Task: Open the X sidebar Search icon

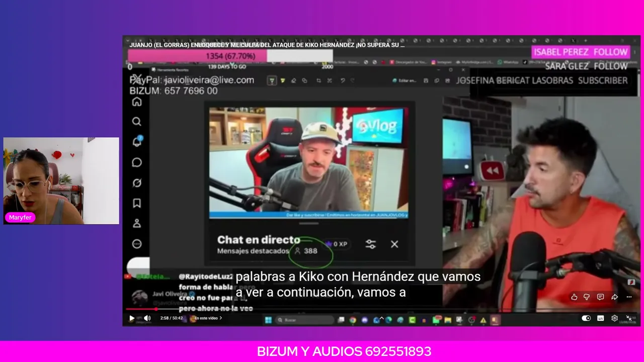Action: 137,122
